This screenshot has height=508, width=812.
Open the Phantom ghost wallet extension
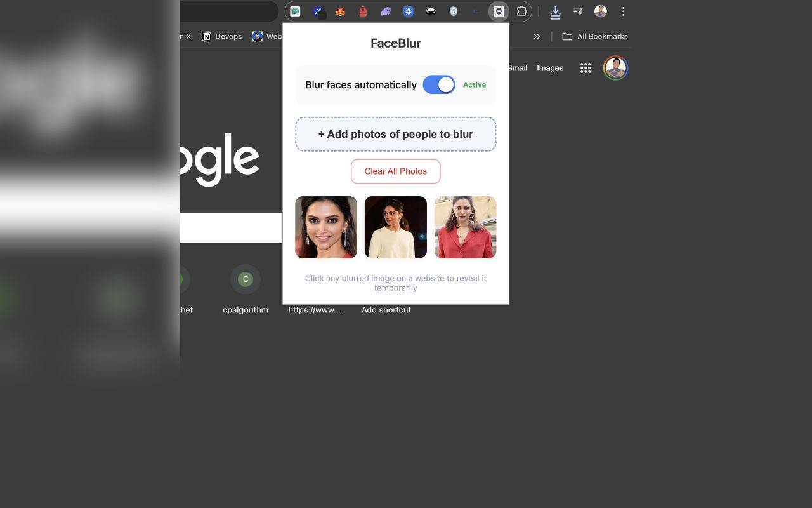[x=386, y=11]
